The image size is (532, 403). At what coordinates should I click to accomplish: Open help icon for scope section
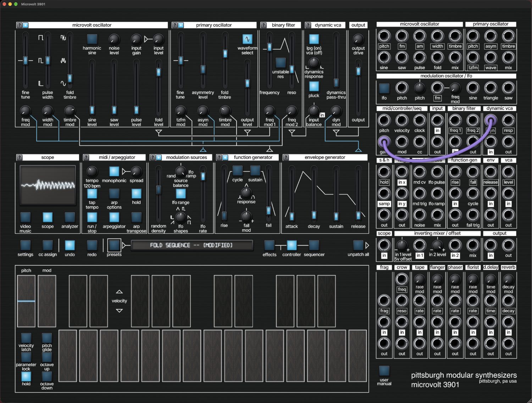click(20, 157)
